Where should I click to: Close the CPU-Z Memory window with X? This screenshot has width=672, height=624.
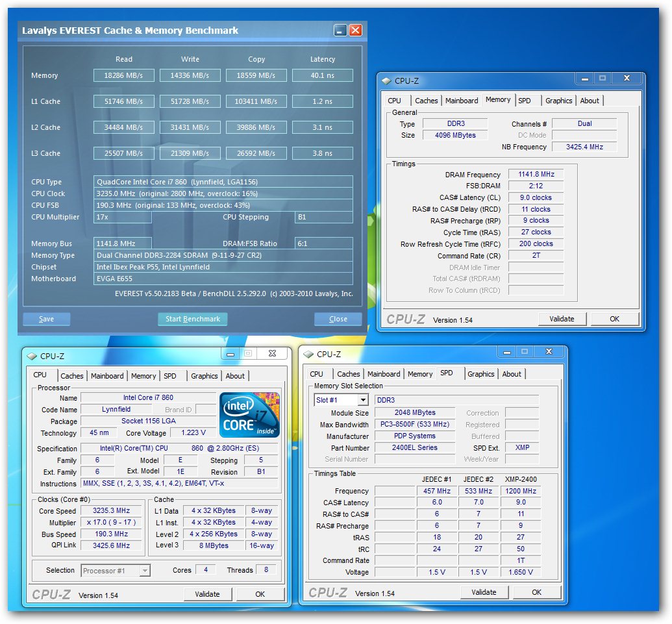pos(627,79)
